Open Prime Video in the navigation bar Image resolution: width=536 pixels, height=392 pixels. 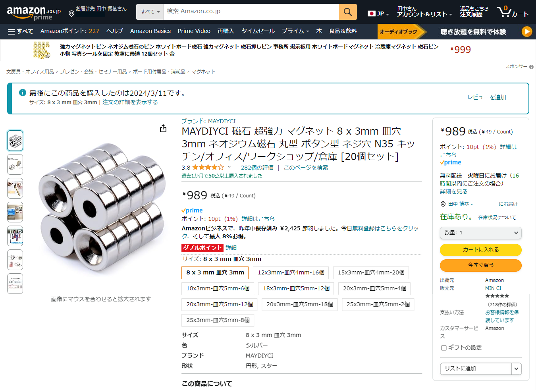[x=194, y=31]
